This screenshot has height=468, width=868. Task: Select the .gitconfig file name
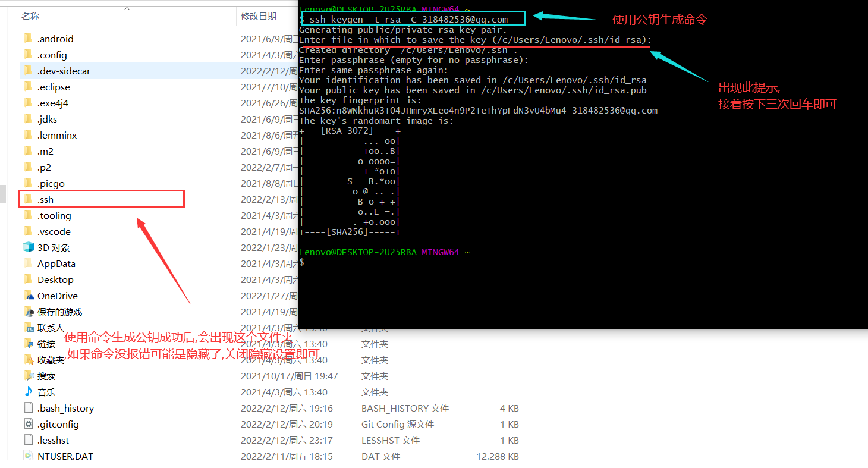click(58, 424)
